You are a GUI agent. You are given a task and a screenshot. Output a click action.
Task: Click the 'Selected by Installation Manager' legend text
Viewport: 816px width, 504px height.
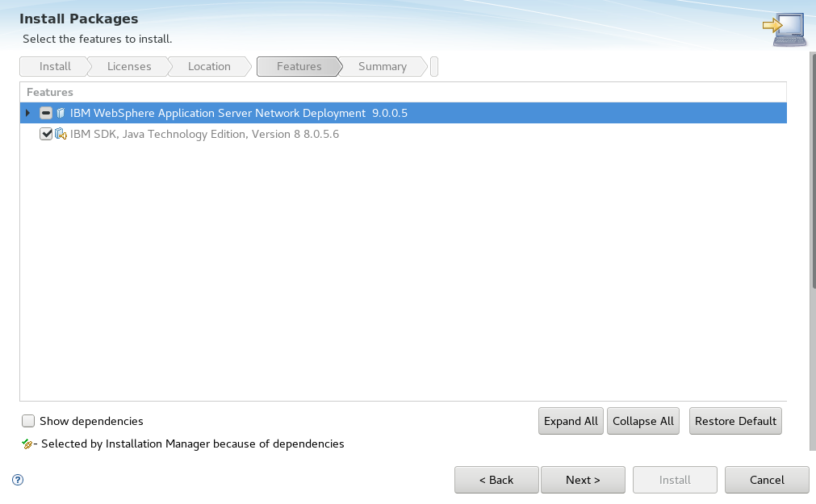193,444
